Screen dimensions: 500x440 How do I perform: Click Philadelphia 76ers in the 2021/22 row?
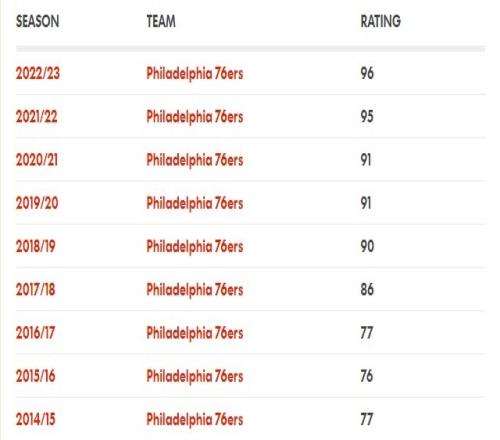click(195, 117)
